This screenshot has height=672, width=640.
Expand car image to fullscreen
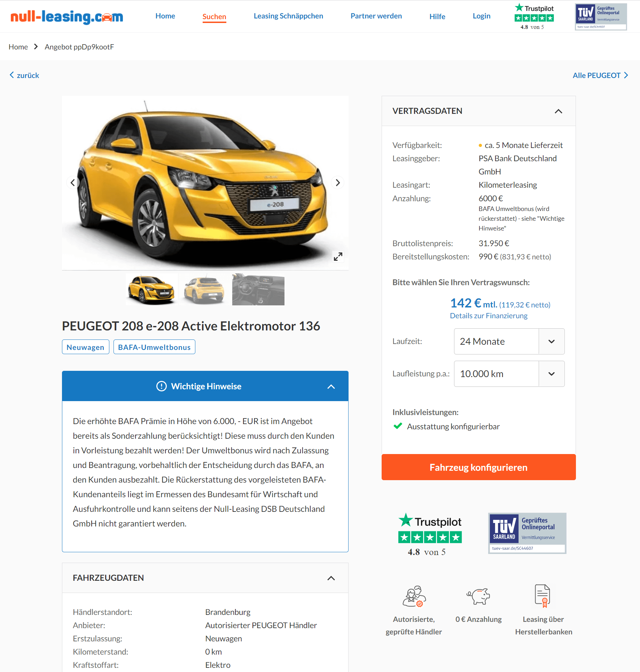point(338,257)
